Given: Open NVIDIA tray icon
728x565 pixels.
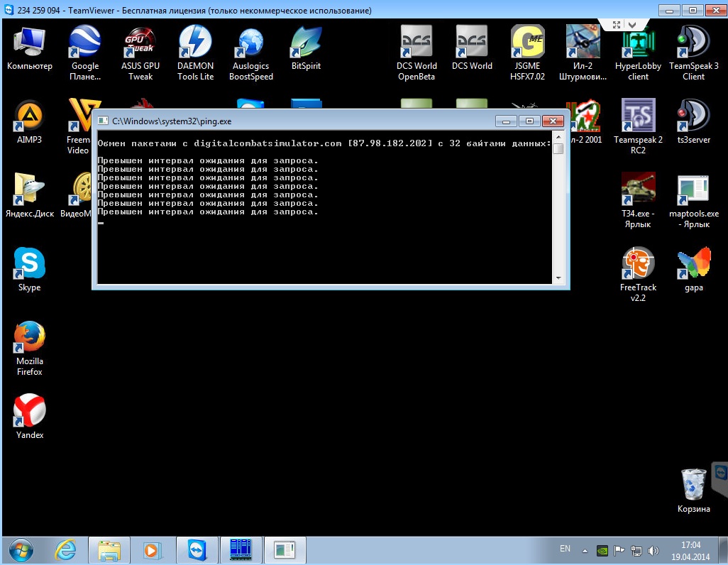Looking at the screenshot, I should tap(602, 551).
